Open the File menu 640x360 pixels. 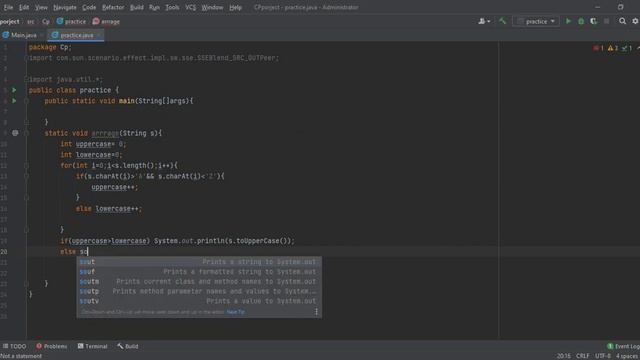[x=8, y=7]
